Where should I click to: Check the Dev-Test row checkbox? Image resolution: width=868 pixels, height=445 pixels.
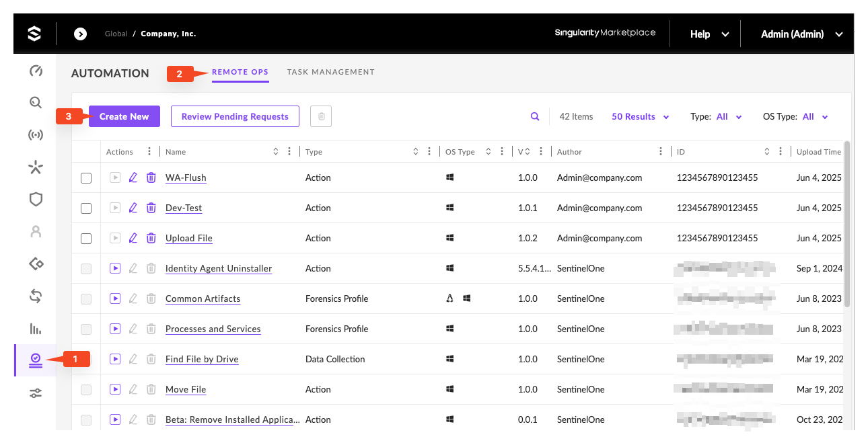click(86, 208)
